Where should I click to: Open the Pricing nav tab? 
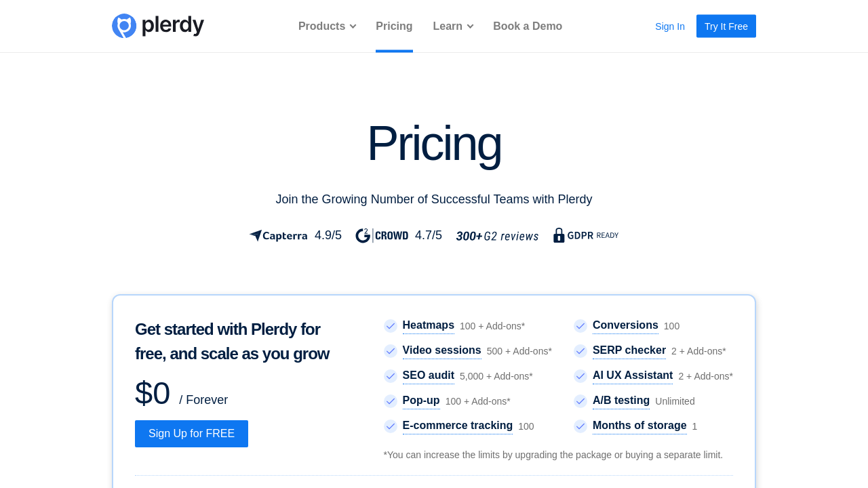[394, 26]
